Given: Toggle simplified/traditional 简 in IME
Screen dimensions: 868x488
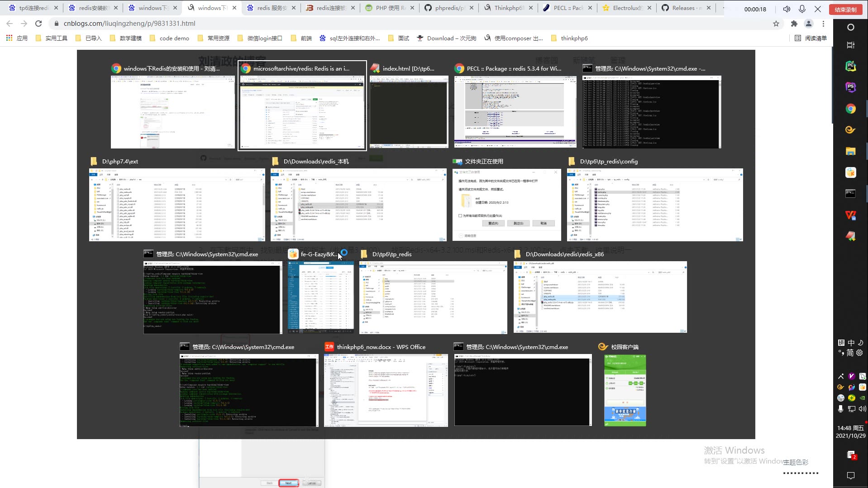Looking at the screenshot, I should click(850, 353).
